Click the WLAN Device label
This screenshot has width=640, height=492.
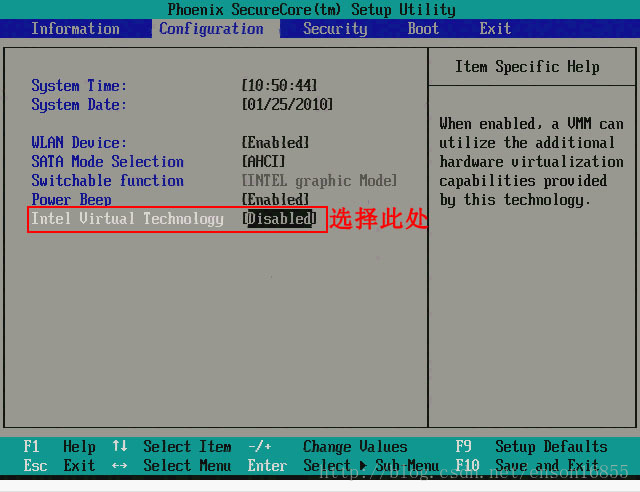[79, 142]
